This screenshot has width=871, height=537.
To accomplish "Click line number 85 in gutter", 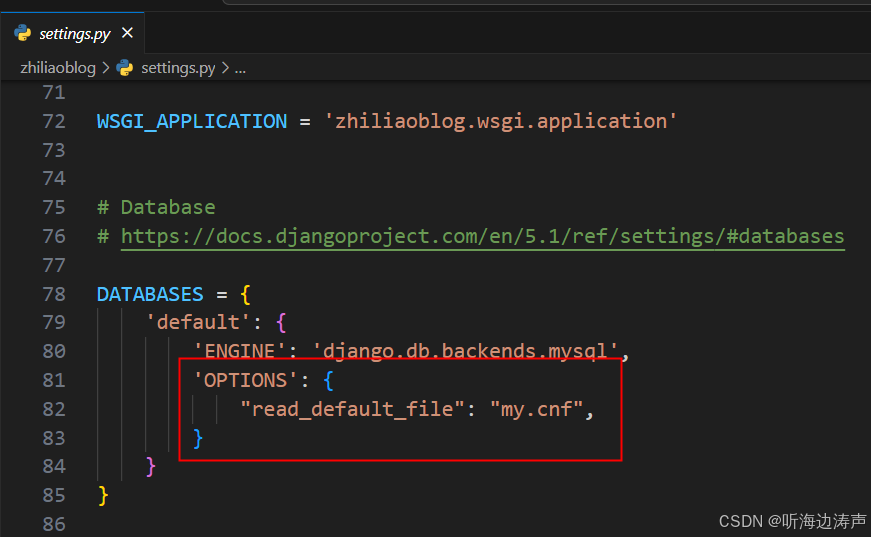I will 54,495.
